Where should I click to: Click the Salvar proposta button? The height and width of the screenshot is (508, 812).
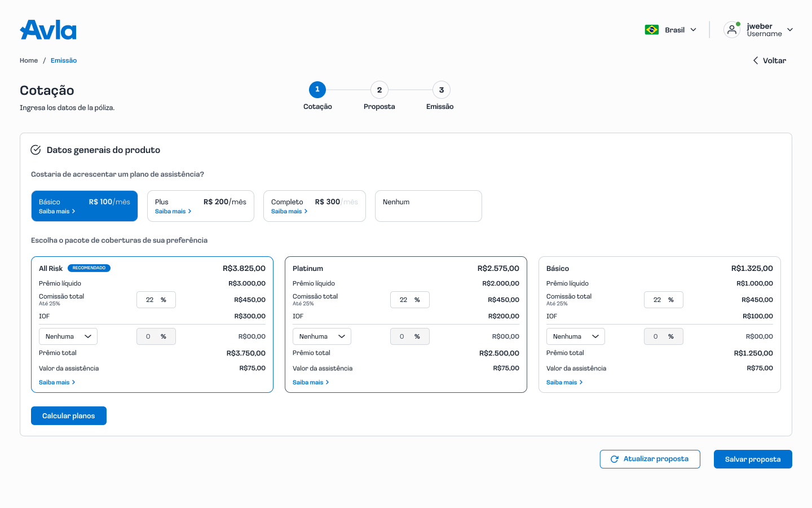click(x=752, y=459)
